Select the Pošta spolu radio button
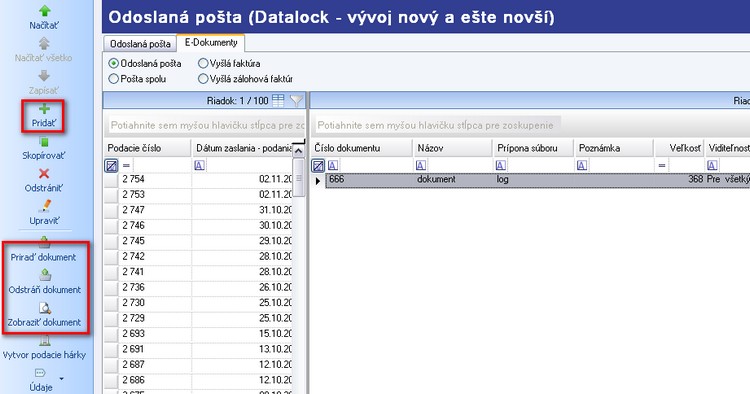Image resolution: width=750 pixels, height=394 pixels. [x=113, y=79]
